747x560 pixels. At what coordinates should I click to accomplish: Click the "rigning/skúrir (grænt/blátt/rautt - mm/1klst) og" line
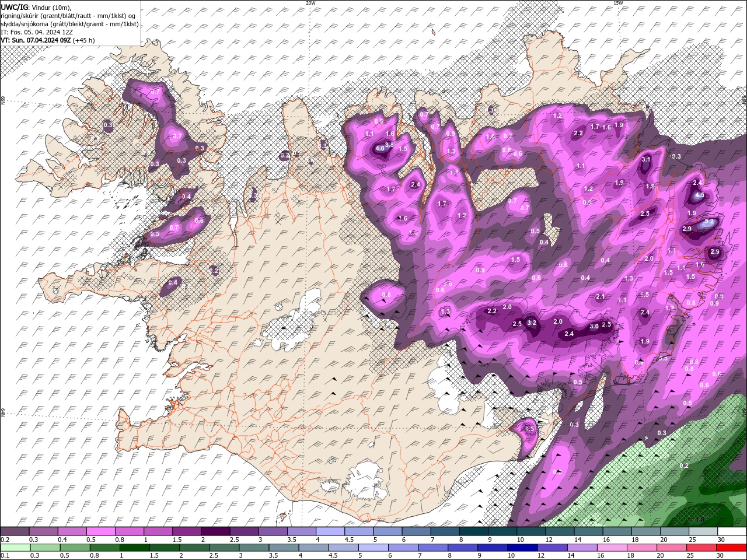coord(68,15)
